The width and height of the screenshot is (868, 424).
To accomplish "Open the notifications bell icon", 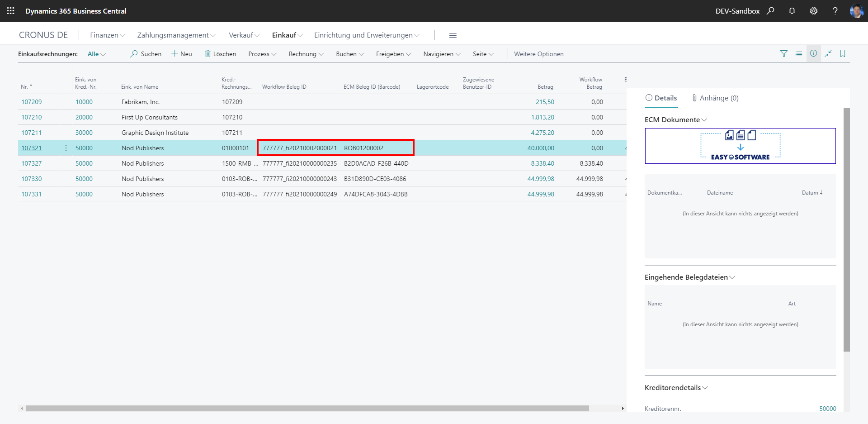I will pos(792,11).
